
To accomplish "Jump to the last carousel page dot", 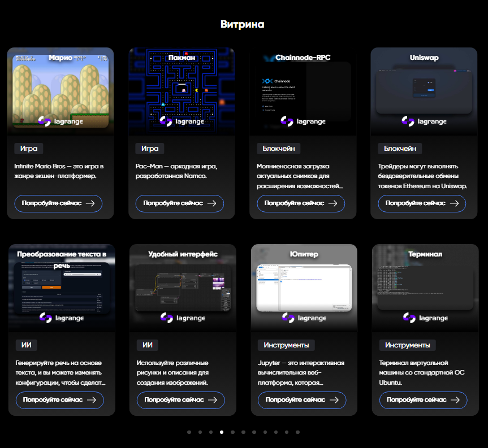I will click(297, 432).
